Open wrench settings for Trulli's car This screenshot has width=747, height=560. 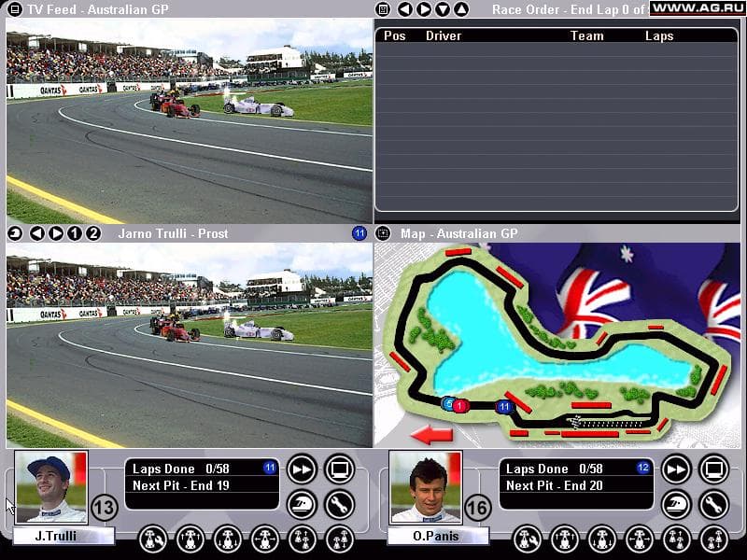click(340, 504)
